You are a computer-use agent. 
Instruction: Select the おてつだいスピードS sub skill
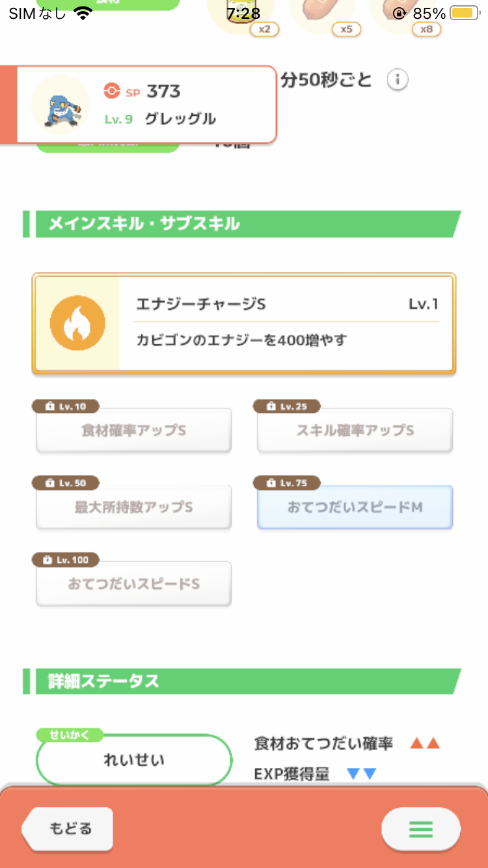pyautogui.click(x=133, y=584)
